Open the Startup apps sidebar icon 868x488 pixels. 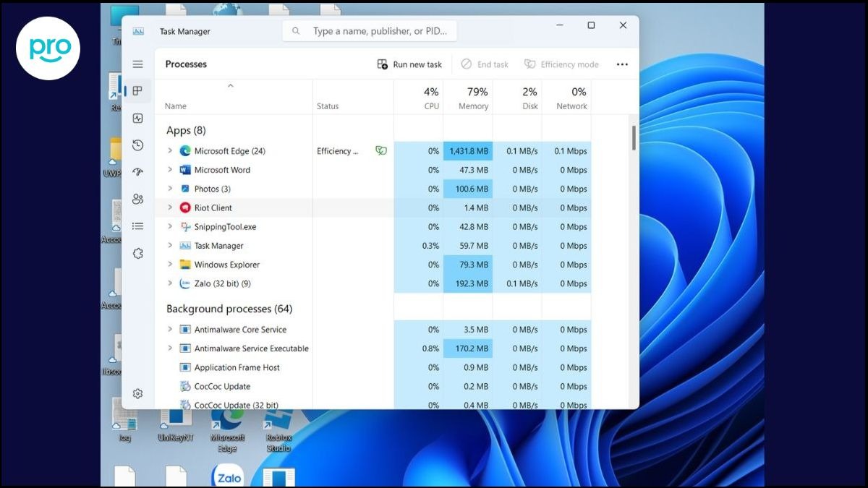[137, 172]
